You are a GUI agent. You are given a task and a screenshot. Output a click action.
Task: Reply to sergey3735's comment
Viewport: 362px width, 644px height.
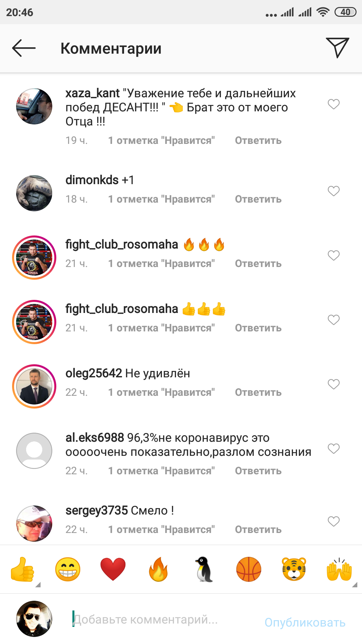(x=258, y=530)
